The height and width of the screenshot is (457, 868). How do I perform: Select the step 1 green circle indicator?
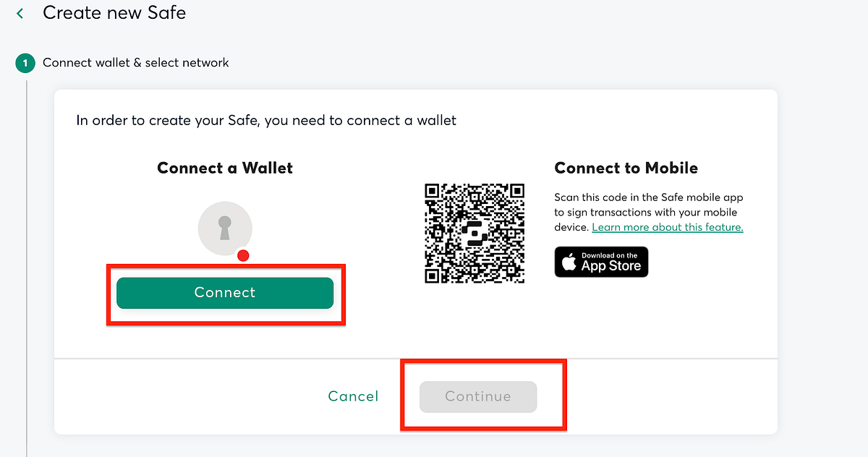(x=25, y=63)
